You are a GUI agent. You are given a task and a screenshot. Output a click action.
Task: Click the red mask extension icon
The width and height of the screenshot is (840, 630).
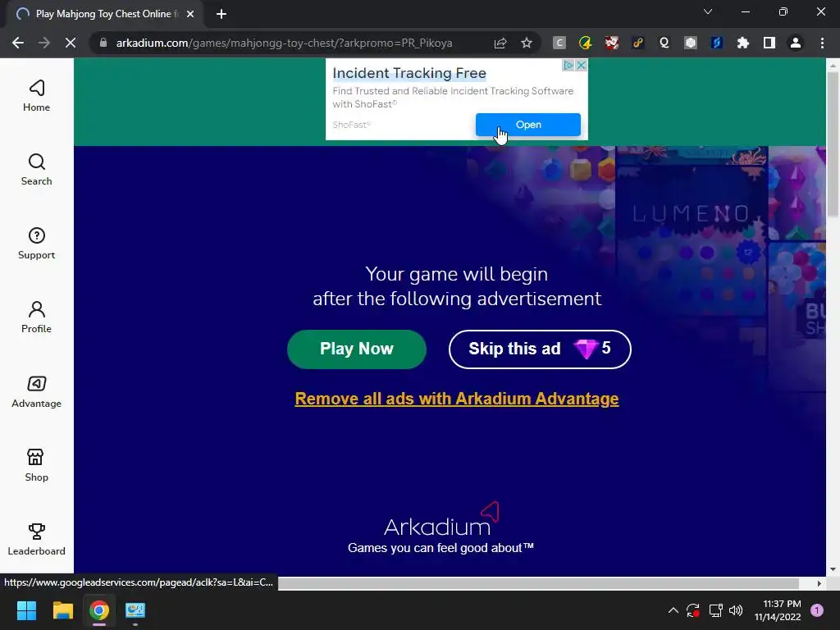click(x=611, y=43)
